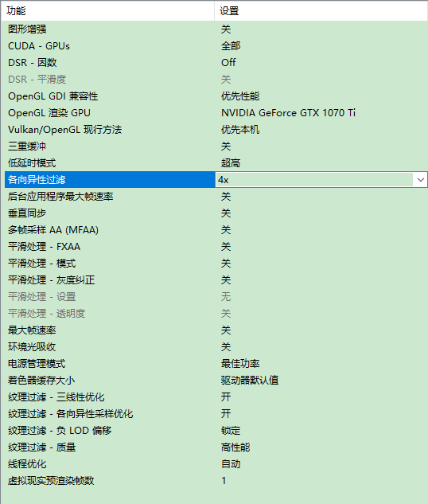Screen dimensions: 428x504
Task: Click the NVIDIA GeForce GTX 1070 Ti value
Action: tap(288, 113)
